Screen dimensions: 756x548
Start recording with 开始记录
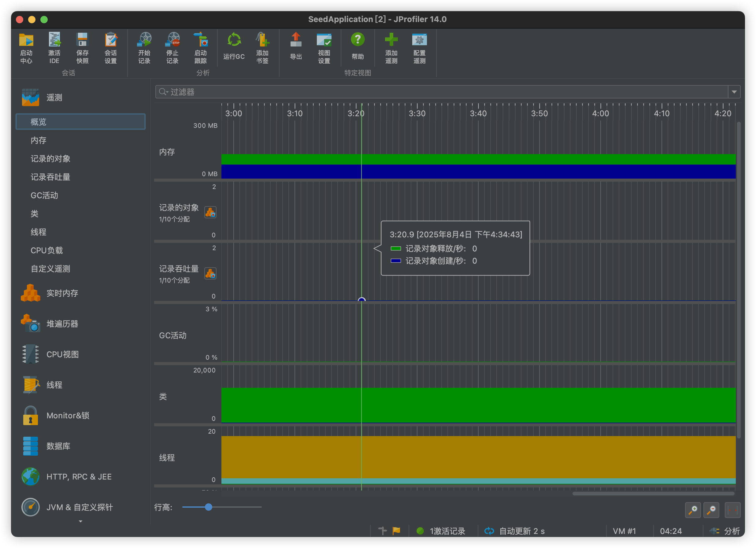pos(144,48)
